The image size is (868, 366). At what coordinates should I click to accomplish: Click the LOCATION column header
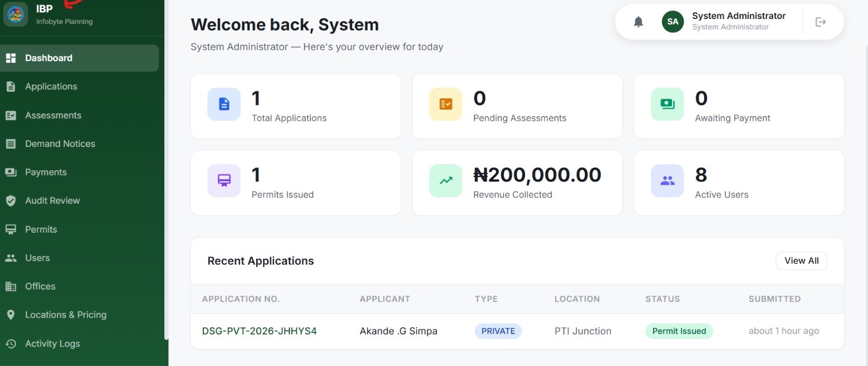click(x=577, y=299)
